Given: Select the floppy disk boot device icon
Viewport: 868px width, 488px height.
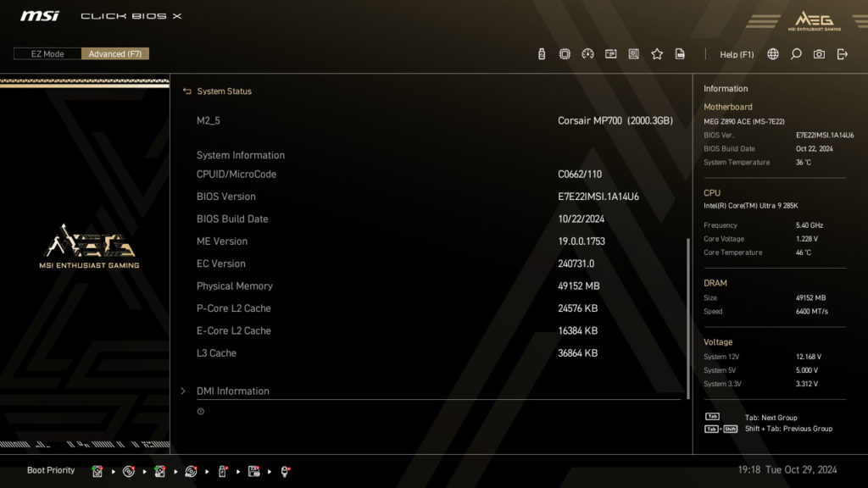Looking at the screenshot, I should [254, 471].
